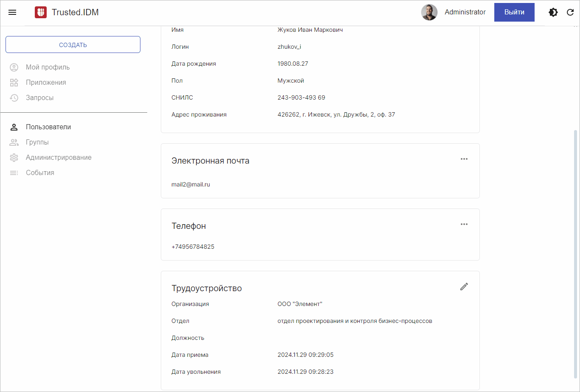Toggle dark theme mode
The image size is (580, 392).
click(553, 12)
